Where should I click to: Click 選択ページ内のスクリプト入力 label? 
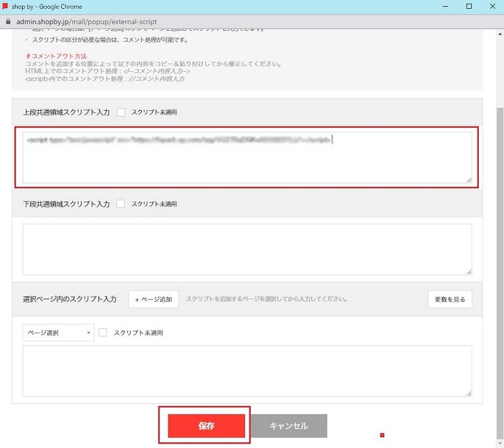[69, 299]
